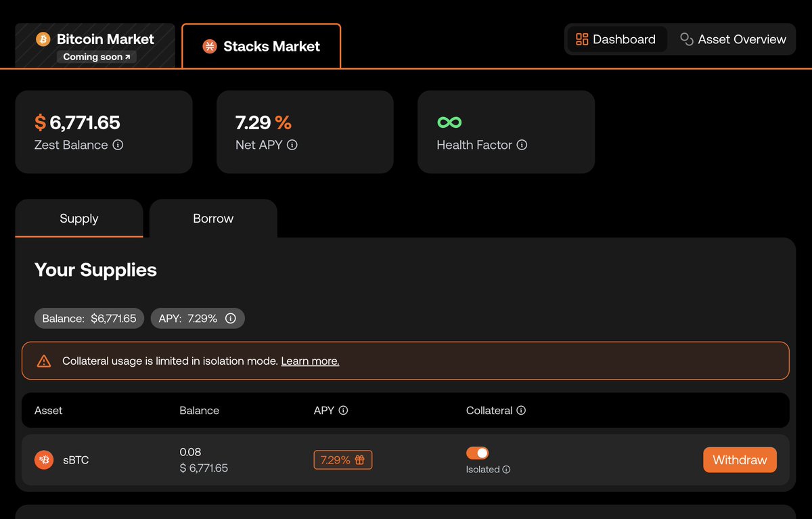Click the APY: 7.29% pill
Viewport: 812px width, 519px height.
(198, 319)
